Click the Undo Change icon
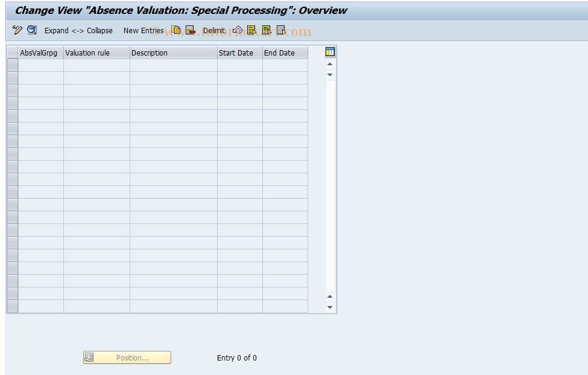This screenshot has height=375, width=588. click(238, 30)
